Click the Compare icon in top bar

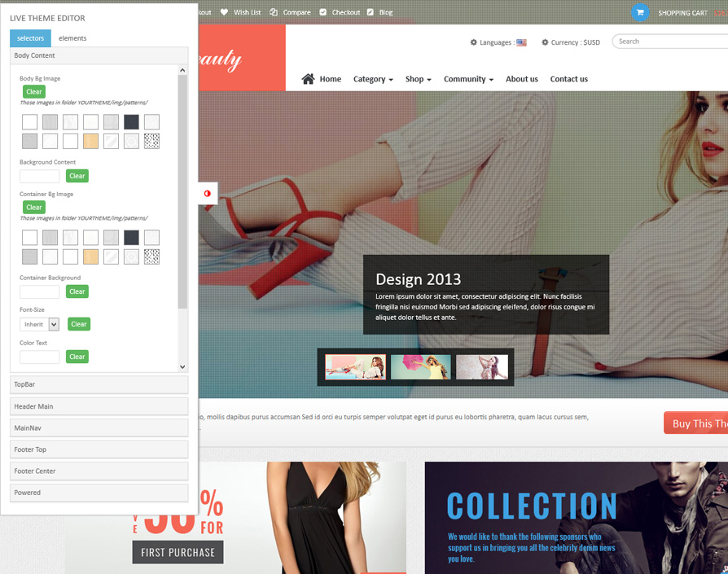[x=274, y=12]
